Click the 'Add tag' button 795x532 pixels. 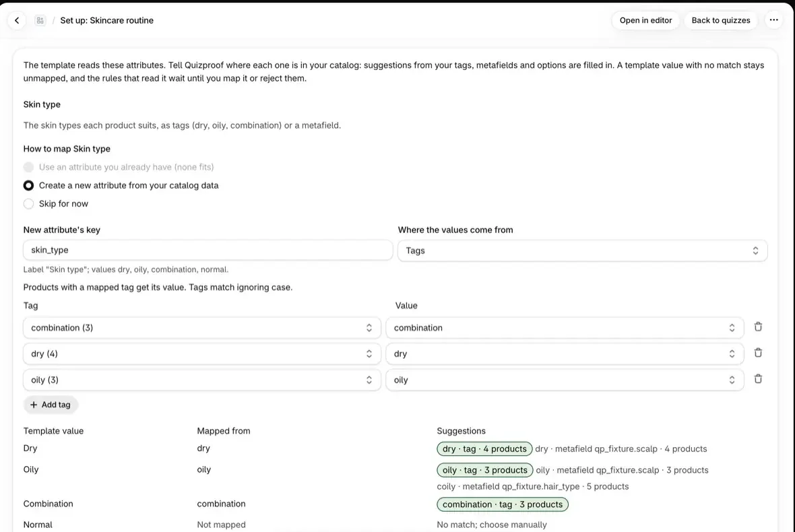click(x=51, y=405)
